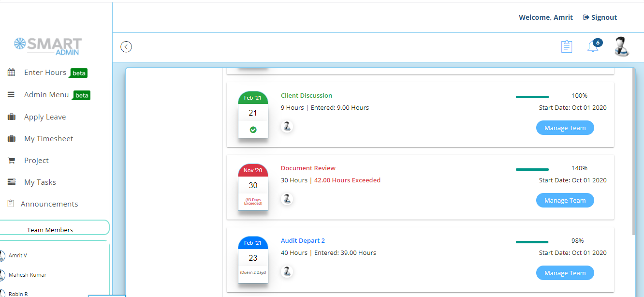Open the assignee icon on Client Discussion
This screenshot has width=644, height=297.
coord(287,126)
